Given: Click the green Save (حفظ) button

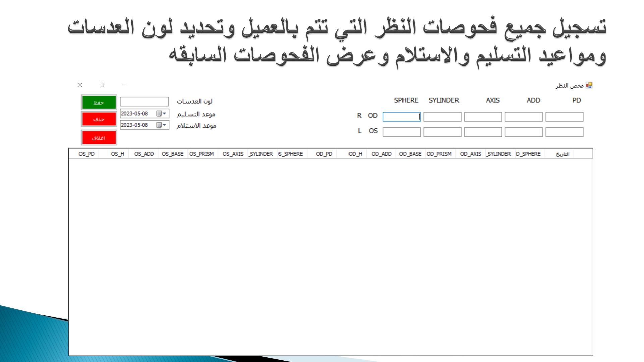Looking at the screenshot, I should 99,102.
